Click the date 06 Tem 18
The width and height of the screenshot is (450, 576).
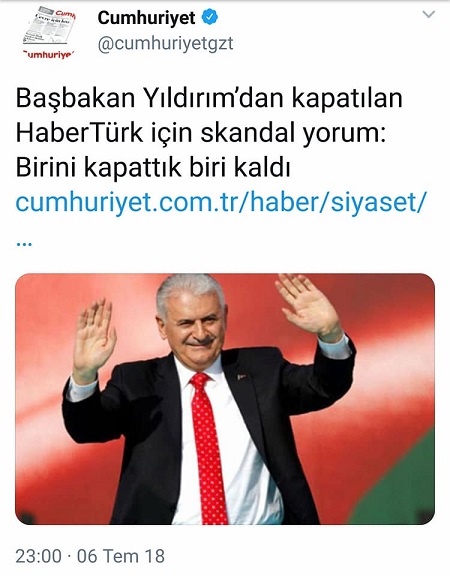121,556
